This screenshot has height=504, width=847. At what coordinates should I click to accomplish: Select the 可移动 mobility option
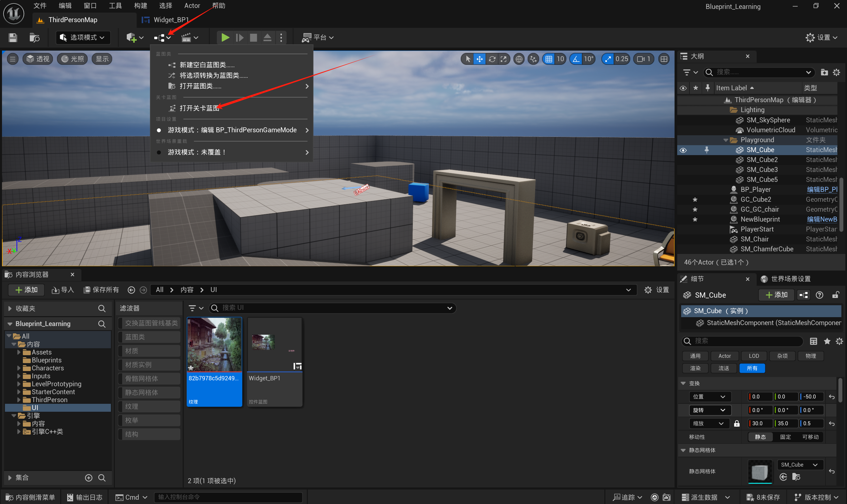tap(810, 437)
